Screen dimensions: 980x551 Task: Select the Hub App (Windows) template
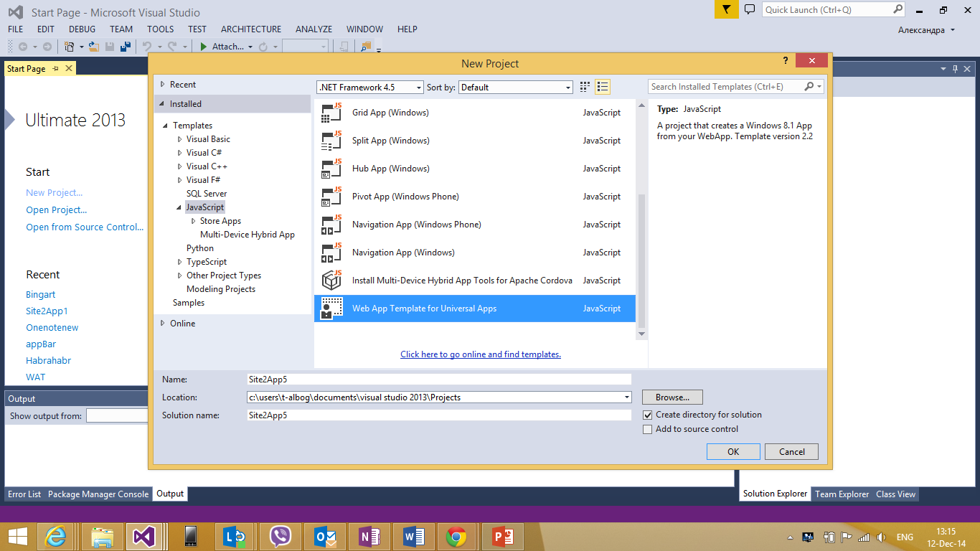475,169
